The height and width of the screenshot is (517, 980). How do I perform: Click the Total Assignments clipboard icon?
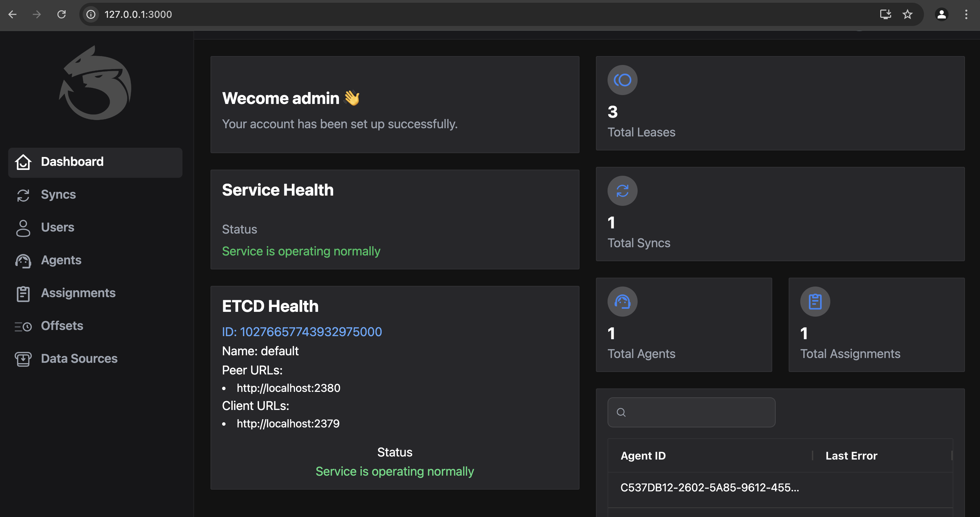[x=815, y=302]
